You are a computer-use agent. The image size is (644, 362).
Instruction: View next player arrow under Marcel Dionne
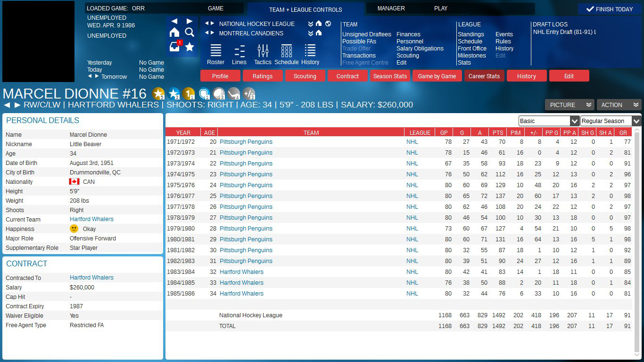(x=17, y=105)
